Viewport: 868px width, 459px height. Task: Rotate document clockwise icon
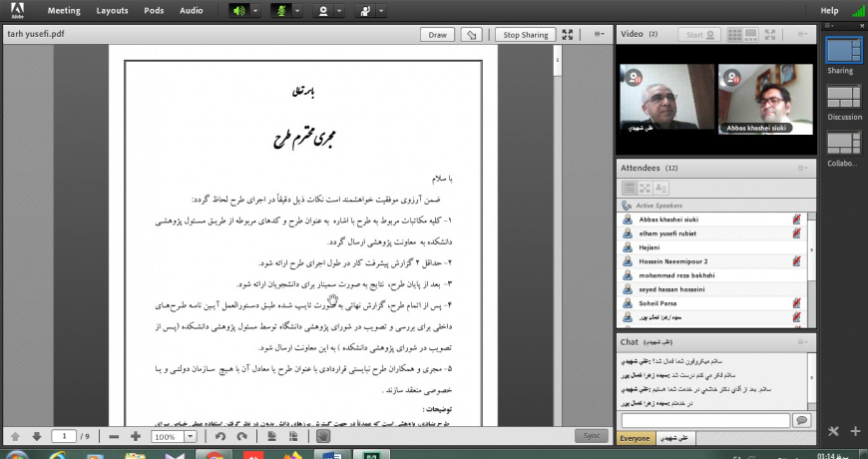(x=241, y=437)
